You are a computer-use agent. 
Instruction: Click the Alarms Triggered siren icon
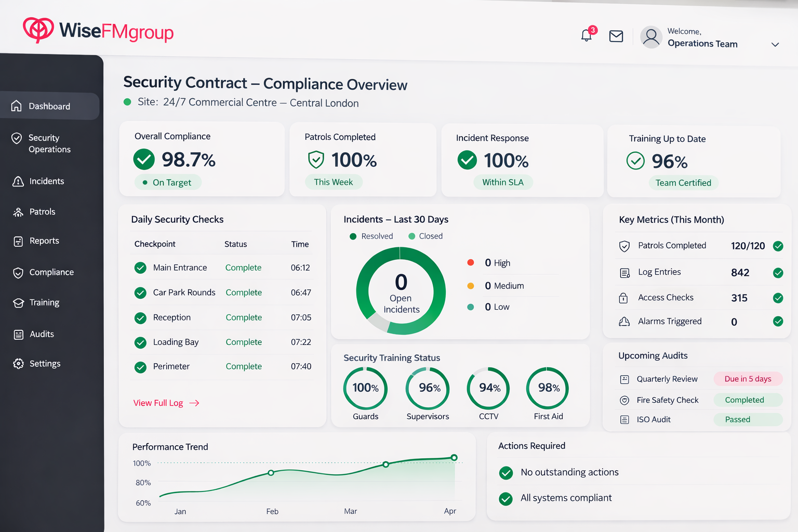click(x=624, y=322)
